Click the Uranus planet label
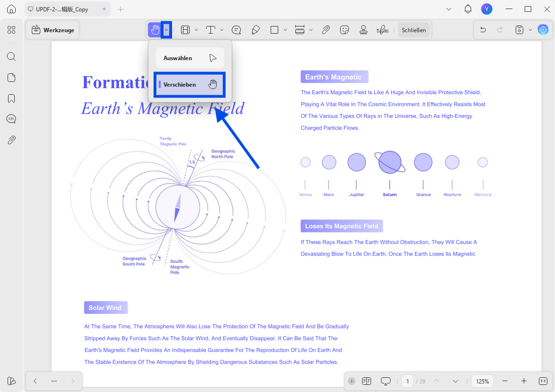This screenshot has height=392, width=555. 423,195
